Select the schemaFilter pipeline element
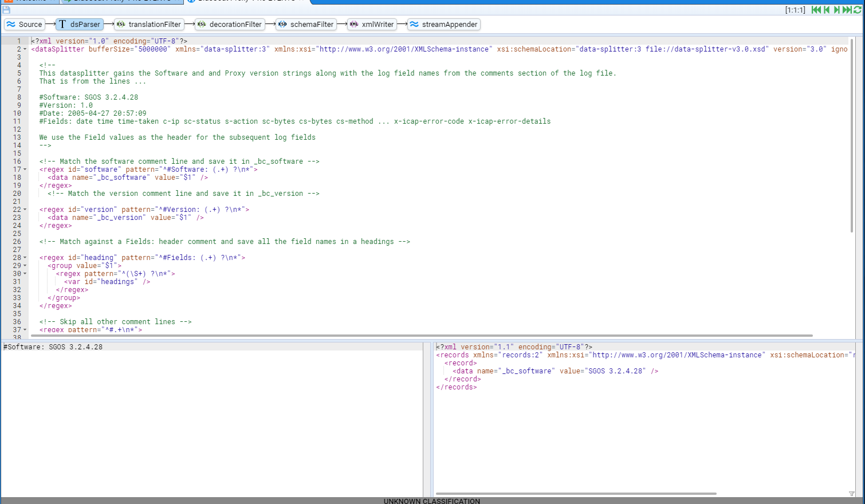The height and width of the screenshot is (504, 865). [306, 24]
